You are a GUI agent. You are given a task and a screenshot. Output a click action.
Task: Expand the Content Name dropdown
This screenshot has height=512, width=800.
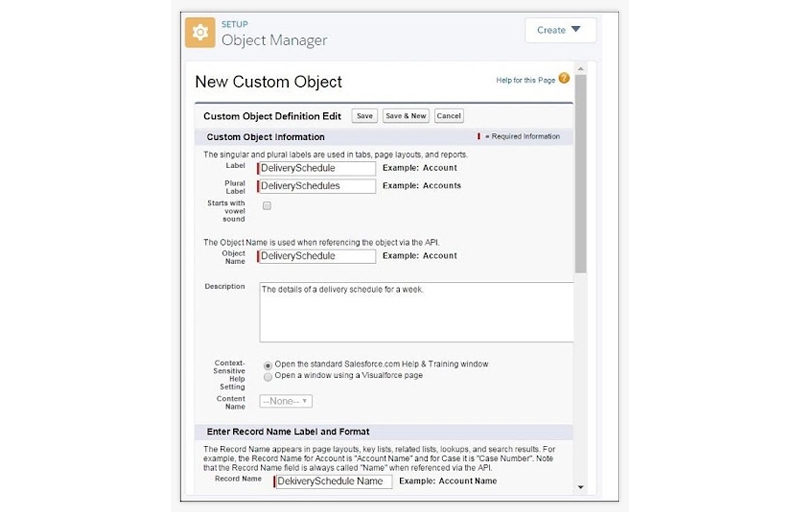(x=286, y=401)
